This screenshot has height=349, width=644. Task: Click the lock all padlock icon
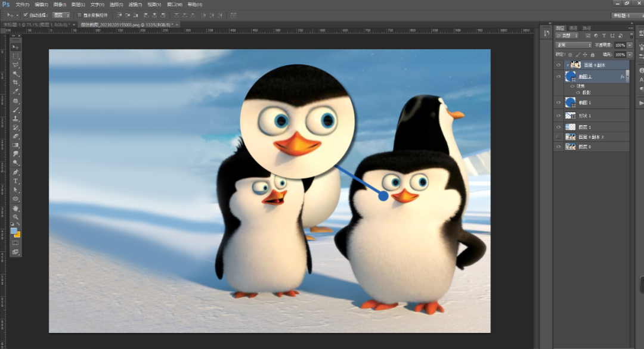[x=592, y=55]
